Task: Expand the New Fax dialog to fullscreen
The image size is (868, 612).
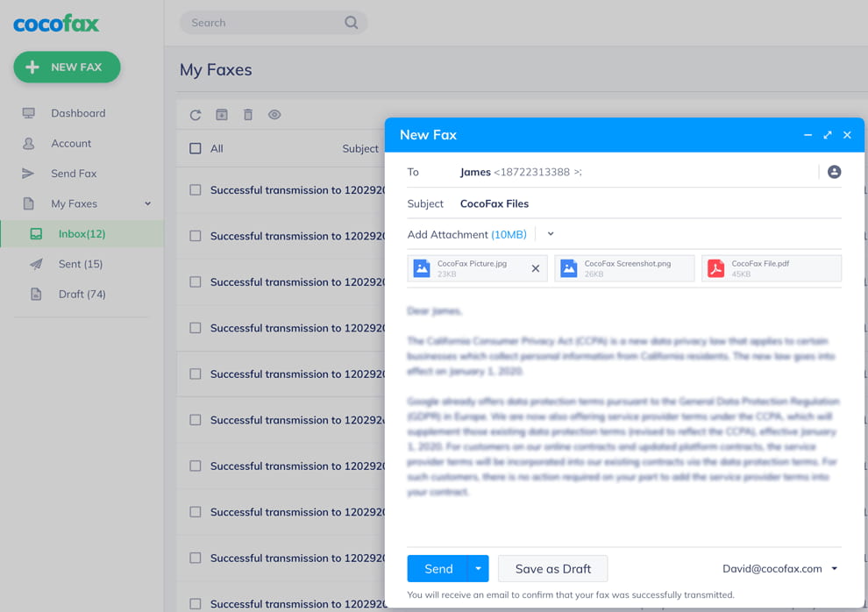Action: pos(828,135)
